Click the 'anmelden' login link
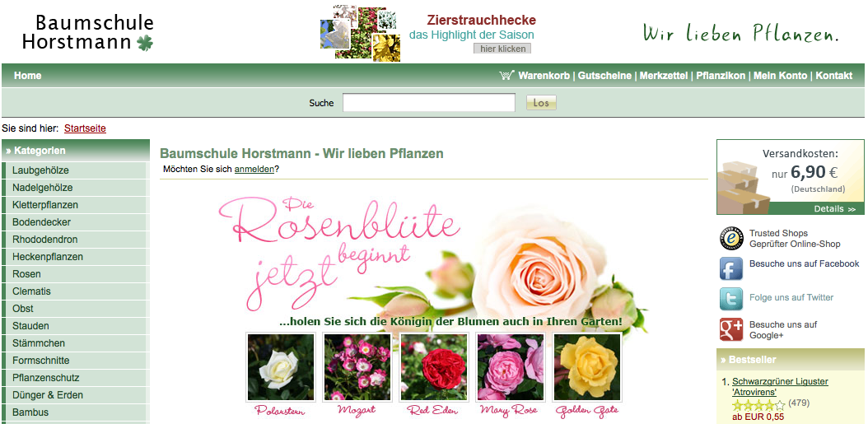Viewport: 868px width, 424px height. [x=254, y=170]
